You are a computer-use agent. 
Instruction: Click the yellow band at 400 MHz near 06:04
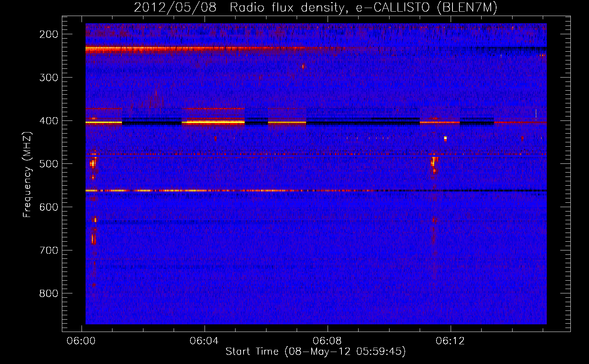point(213,122)
